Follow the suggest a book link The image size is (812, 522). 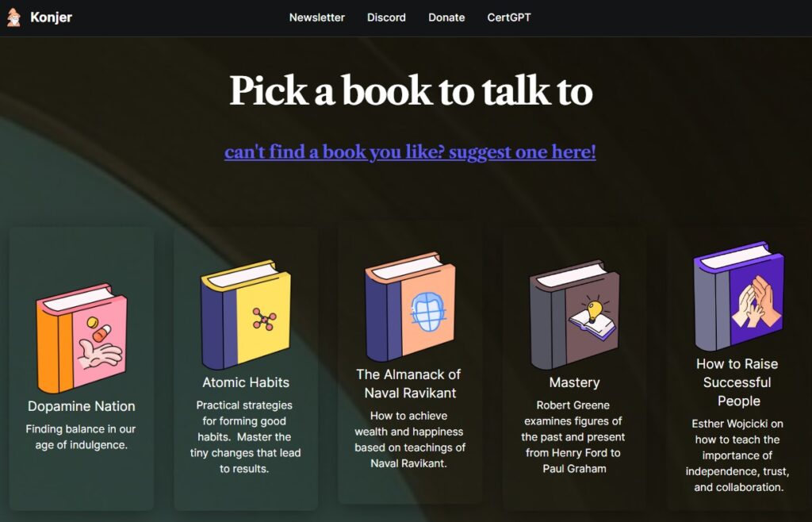click(410, 152)
